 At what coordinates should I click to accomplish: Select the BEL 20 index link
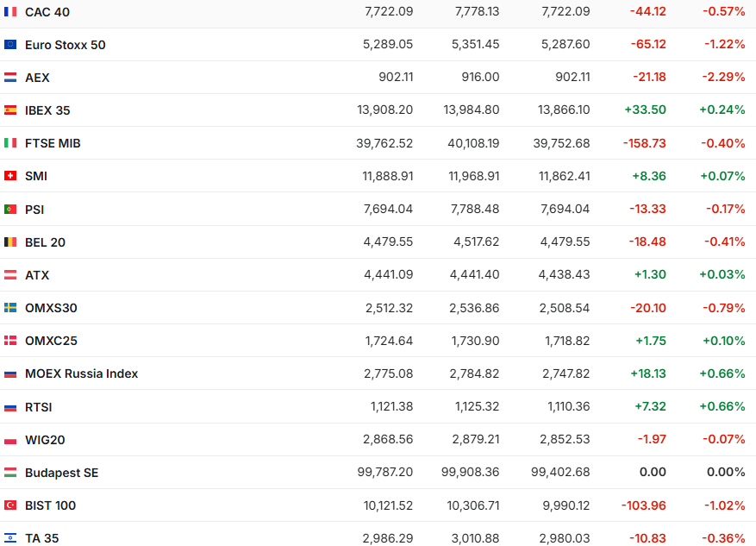(x=45, y=242)
